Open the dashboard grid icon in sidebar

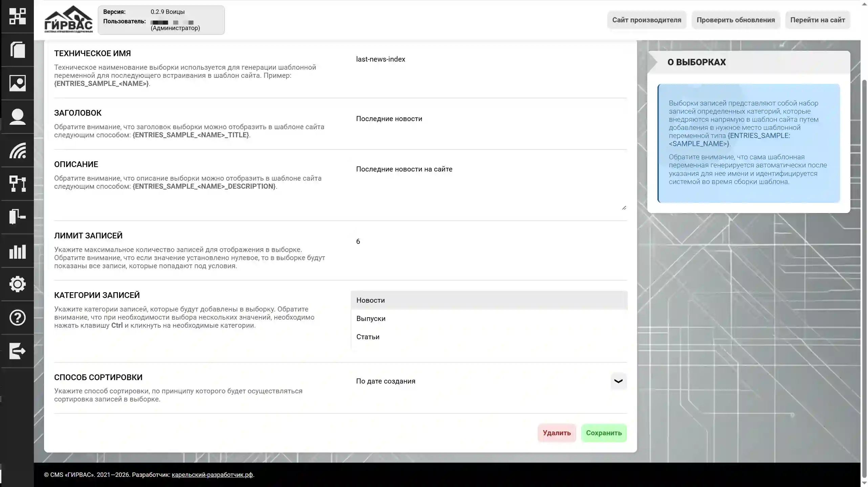[18, 16]
